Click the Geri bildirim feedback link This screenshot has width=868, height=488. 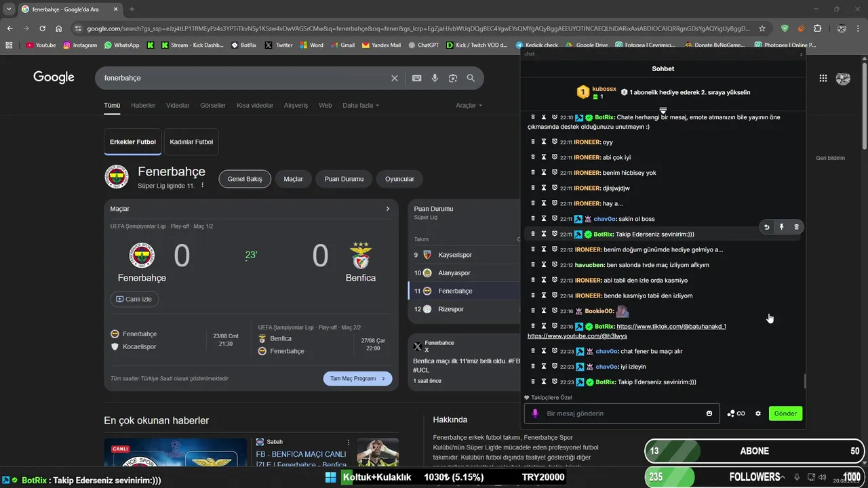tap(830, 158)
